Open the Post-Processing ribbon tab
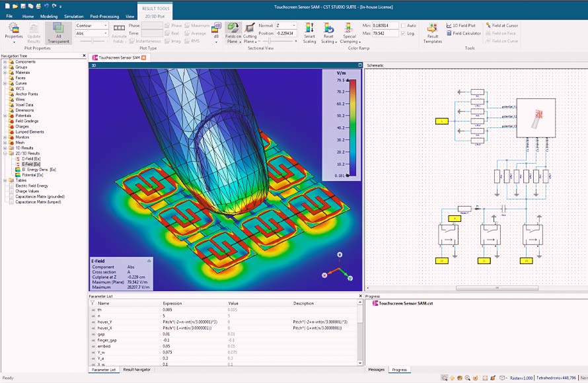This screenshot has height=383, width=588. pos(104,17)
